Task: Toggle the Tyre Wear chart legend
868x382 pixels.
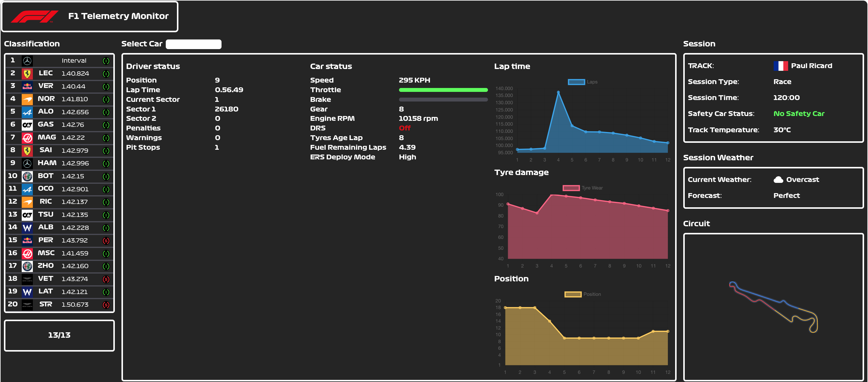Action: 571,188
